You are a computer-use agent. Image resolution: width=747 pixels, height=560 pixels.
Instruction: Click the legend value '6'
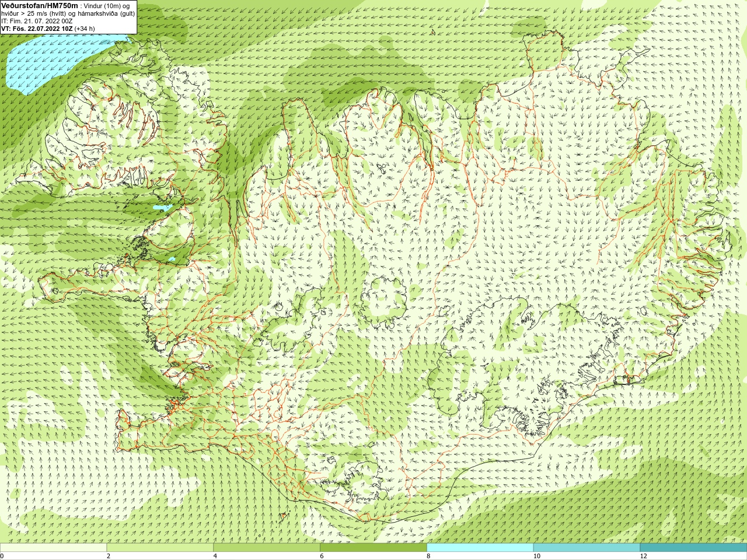[322, 556]
